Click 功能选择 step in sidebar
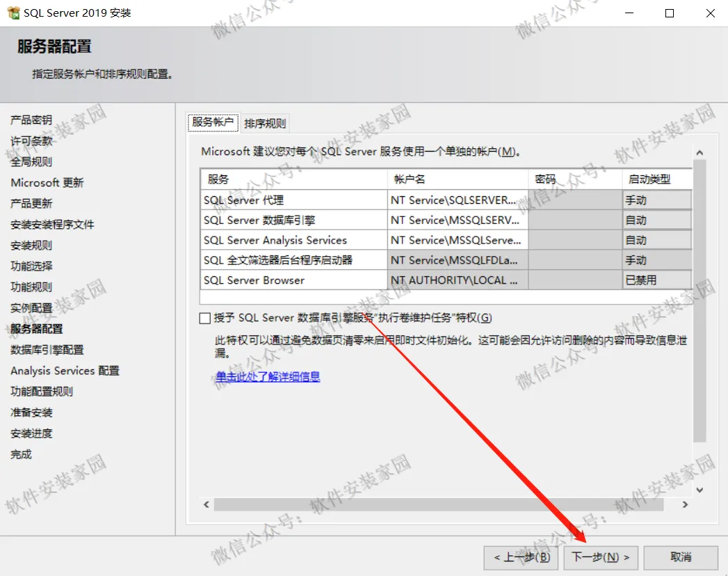The height and width of the screenshot is (576, 728). pos(31,266)
